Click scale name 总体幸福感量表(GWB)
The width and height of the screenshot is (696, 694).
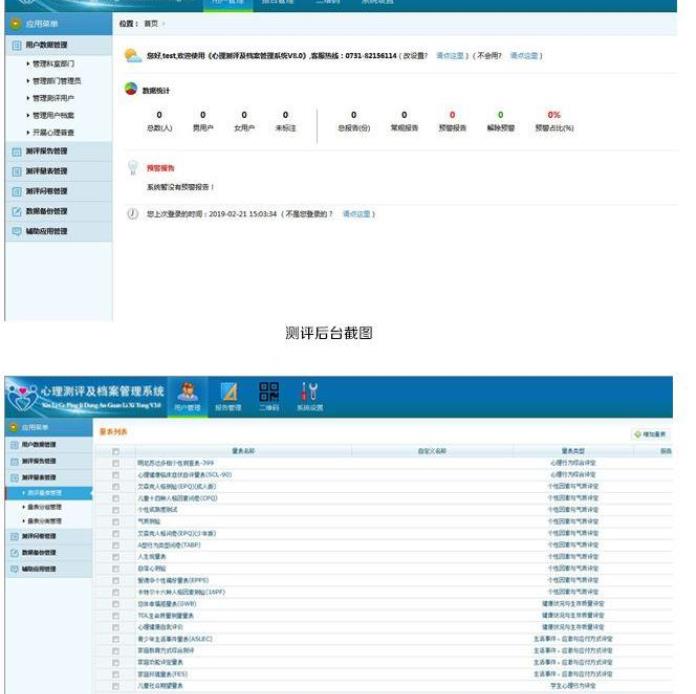coord(167,604)
